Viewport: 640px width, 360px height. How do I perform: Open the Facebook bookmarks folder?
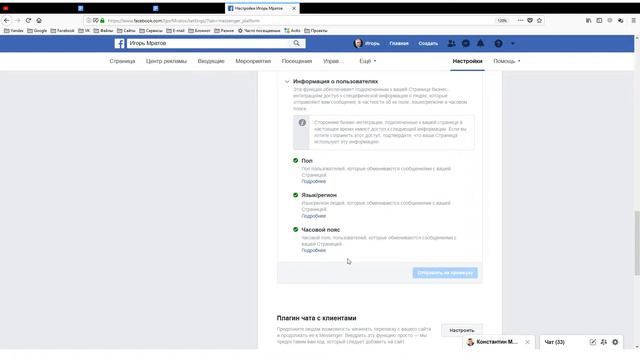62,31
